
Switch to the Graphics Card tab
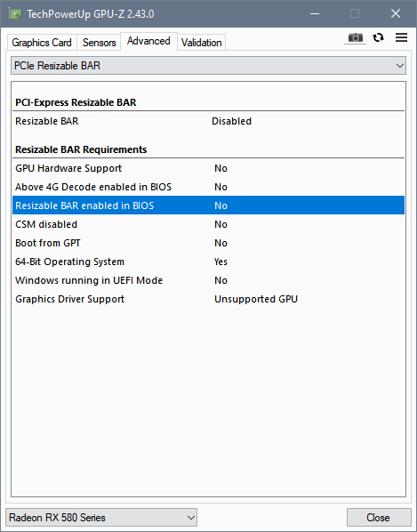pyautogui.click(x=42, y=43)
